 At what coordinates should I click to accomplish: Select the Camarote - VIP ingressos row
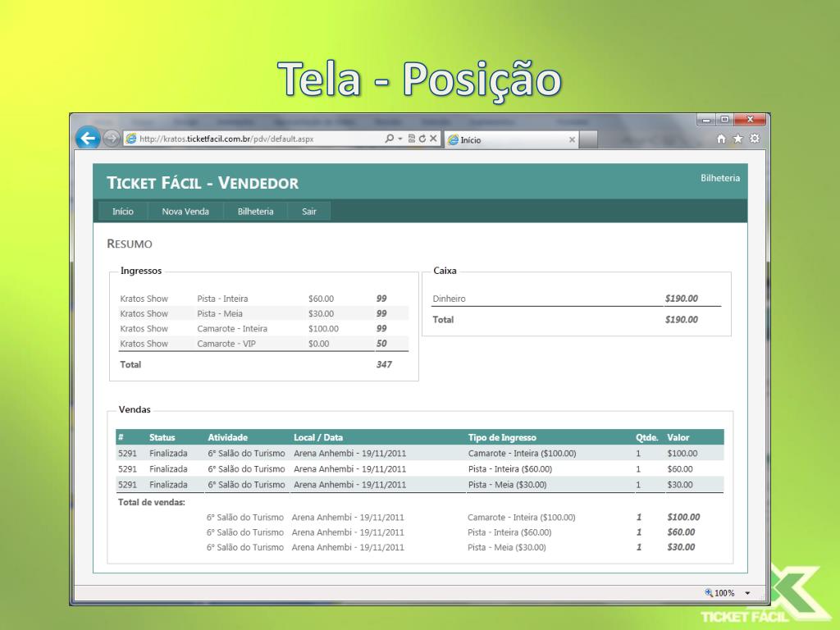coord(263,344)
